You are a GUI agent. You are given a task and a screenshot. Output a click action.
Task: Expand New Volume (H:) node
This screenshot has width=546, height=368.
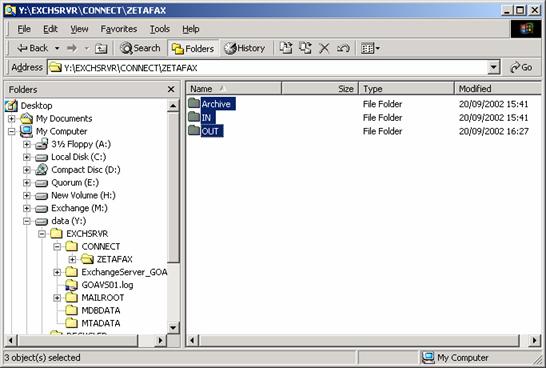click(27, 196)
